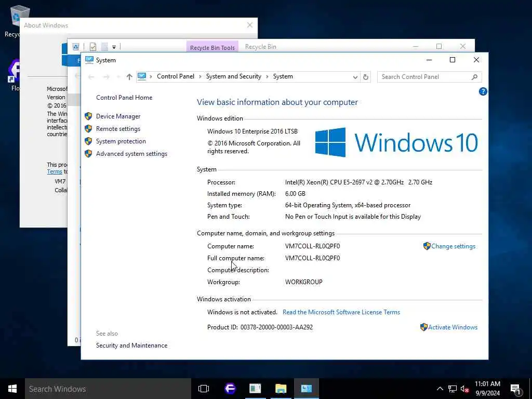This screenshot has width=532, height=399.
Task: Maximize the Recycle Bin window
Action: pyautogui.click(x=439, y=46)
